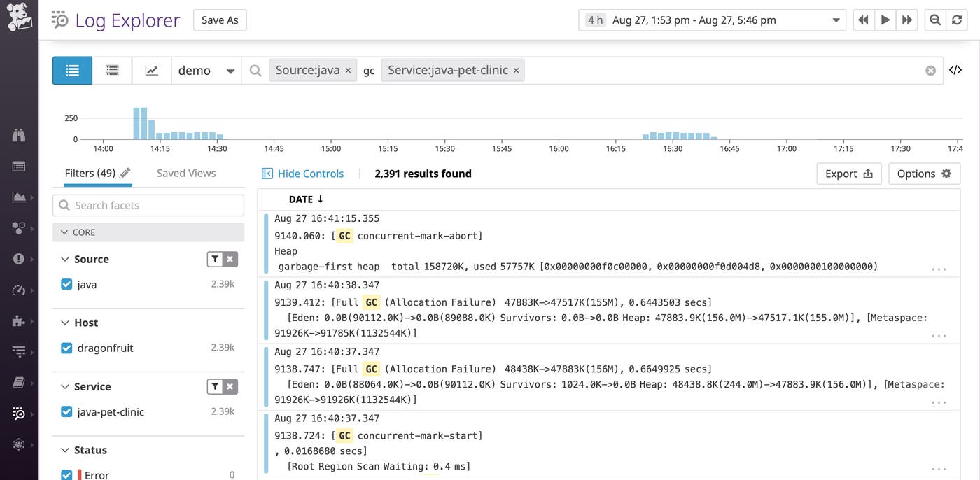Switch to the analytics graph view
Viewport: 980px width, 480px height.
tap(152, 70)
